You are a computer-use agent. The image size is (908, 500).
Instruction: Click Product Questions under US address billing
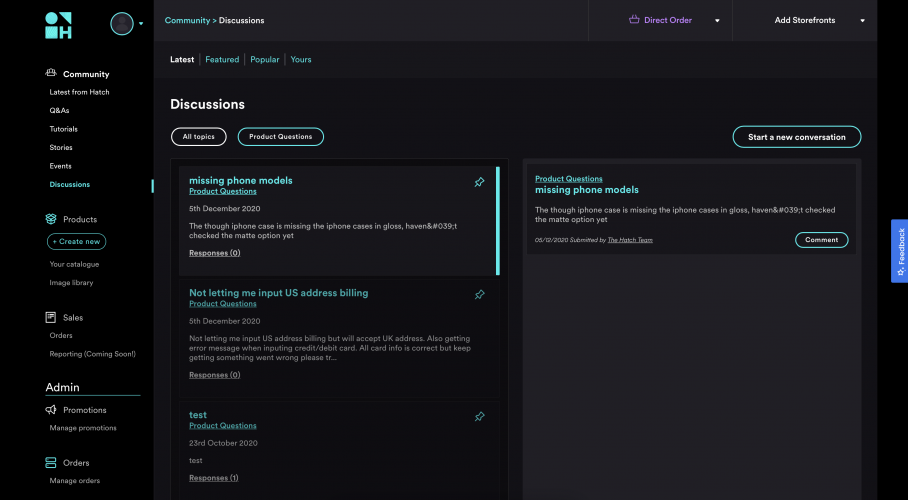(x=222, y=304)
